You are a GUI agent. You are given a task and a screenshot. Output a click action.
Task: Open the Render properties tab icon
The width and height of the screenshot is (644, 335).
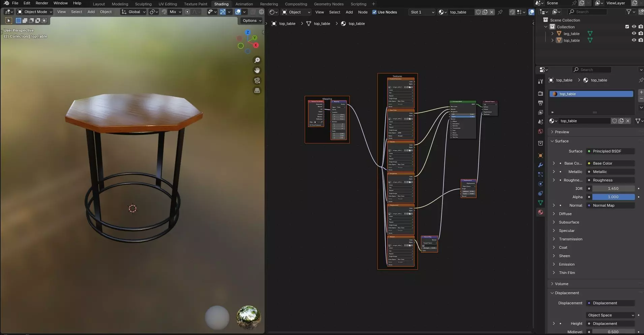pyautogui.click(x=541, y=93)
